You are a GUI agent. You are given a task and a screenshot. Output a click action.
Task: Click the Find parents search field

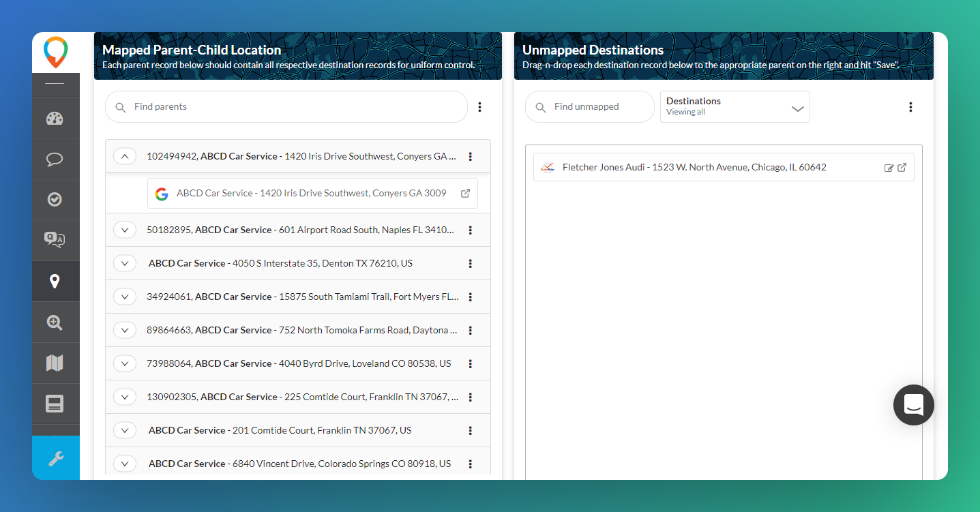(x=286, y=107)
